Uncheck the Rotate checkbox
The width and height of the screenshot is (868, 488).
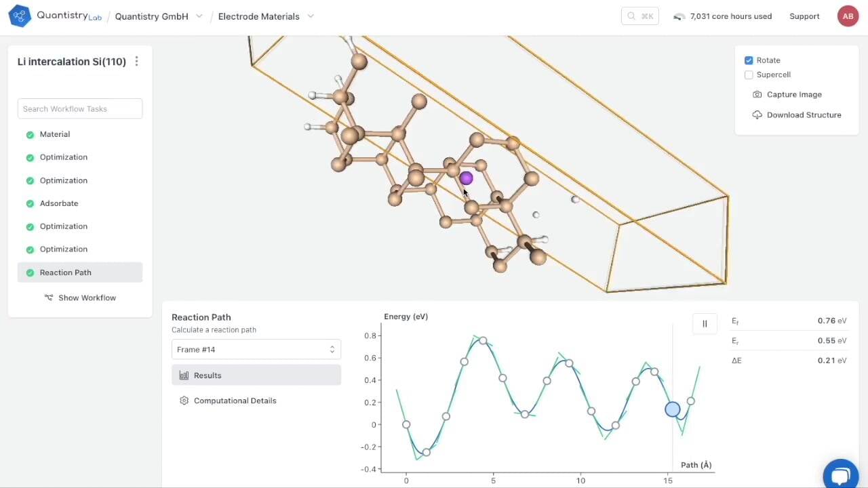pos(749,60)
